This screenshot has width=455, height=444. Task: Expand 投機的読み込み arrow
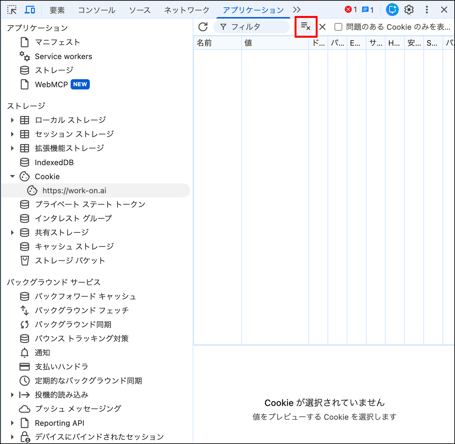point(12,395)
